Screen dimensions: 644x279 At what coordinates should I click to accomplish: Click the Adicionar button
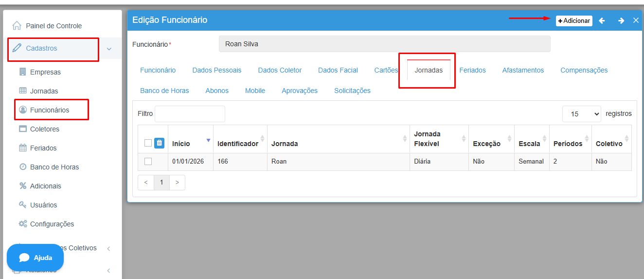(574, 21)
